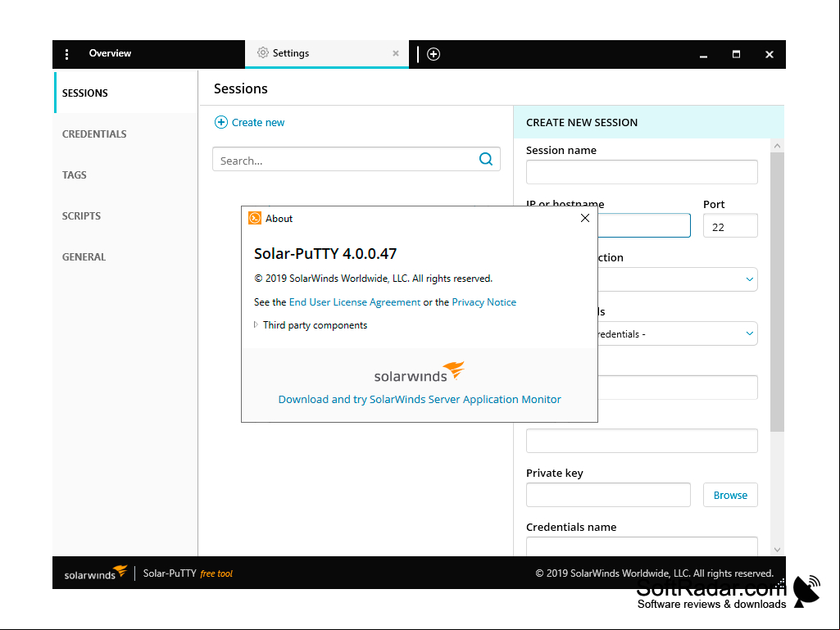Click the Port input field
The height and width of the screenshot is (630, 840).
pos(730,225)
